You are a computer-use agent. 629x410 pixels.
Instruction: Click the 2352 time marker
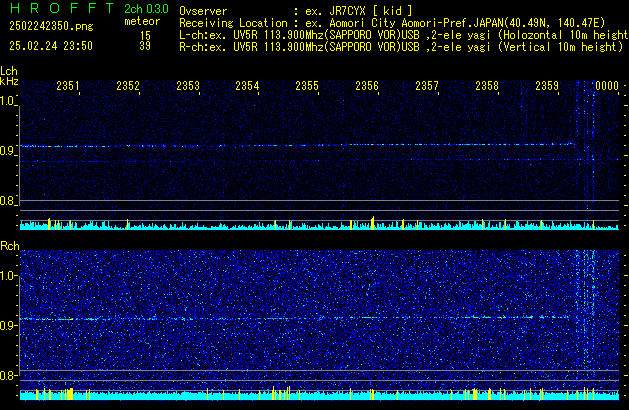coord(128,86)
